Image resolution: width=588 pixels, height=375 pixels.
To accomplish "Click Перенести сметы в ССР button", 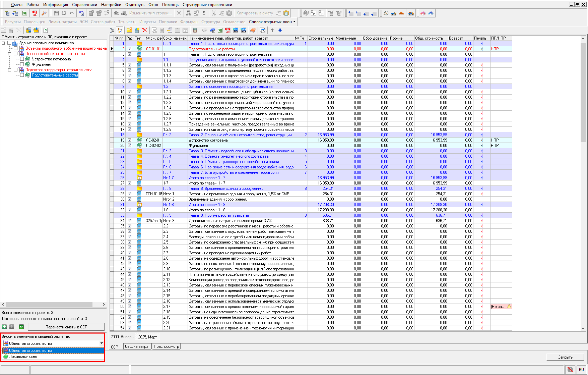I will point(66,327).
